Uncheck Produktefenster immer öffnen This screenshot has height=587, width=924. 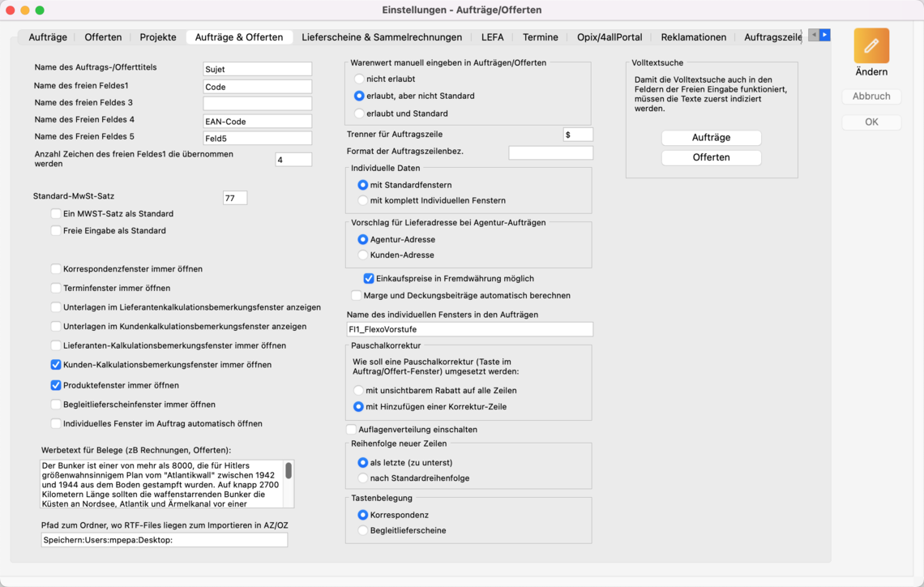pyautogui.click(x=56, y=385)
